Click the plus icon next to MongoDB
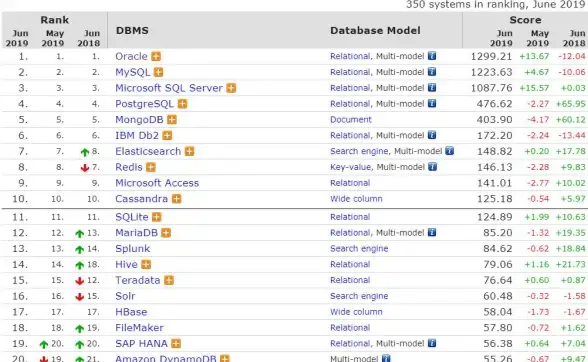Image resolution: width=588 pixels, height=362 pixels. point(172,120)
